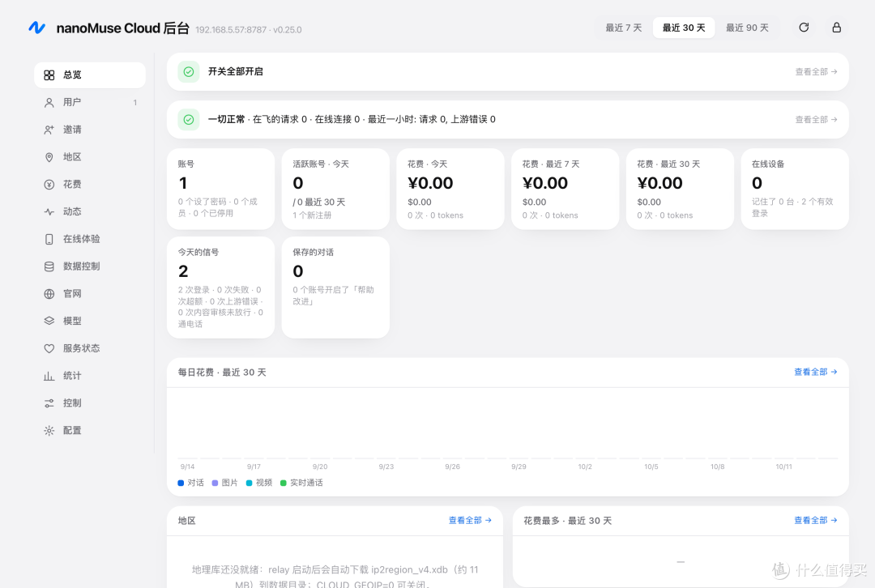The image size is (875, 588).
Task: Open the 用户 sidebar item
Action: (x=90, y=102)
